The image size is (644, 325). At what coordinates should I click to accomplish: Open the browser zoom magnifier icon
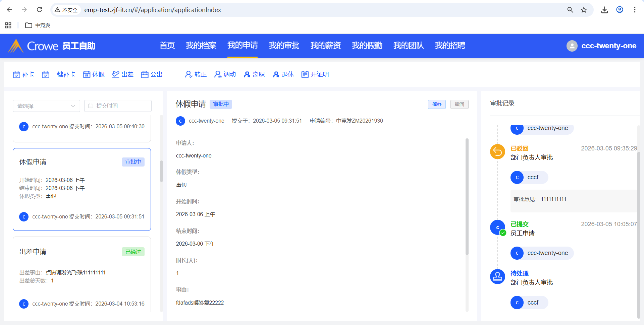pyautogui.click(x=570, y=10)
